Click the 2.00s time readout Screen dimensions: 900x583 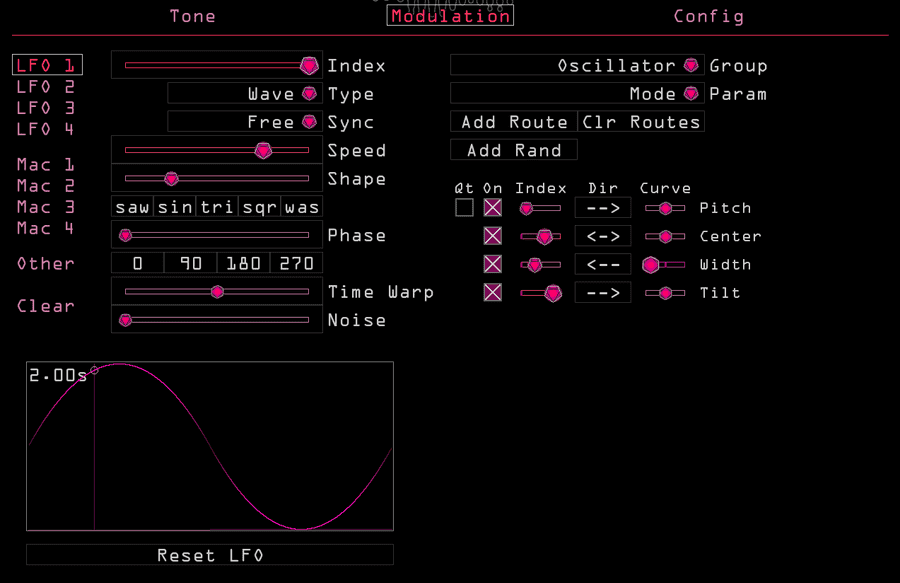[x=58, y=375]
